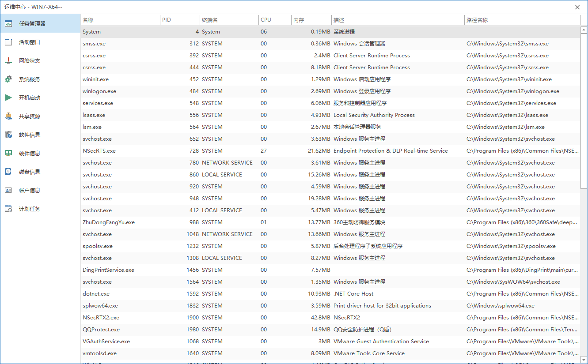Open the 计划任务 section
This screenshot has width=588, height=364.
[40, 209]
